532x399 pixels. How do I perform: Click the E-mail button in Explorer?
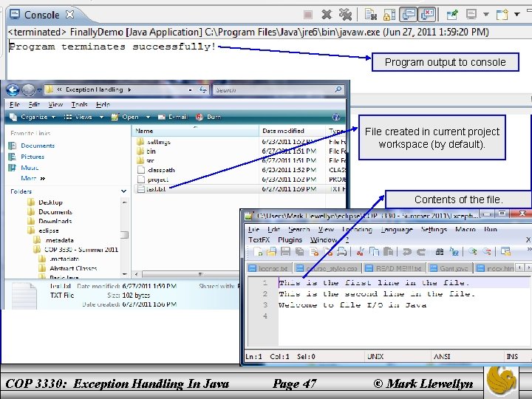pos(173,117)
